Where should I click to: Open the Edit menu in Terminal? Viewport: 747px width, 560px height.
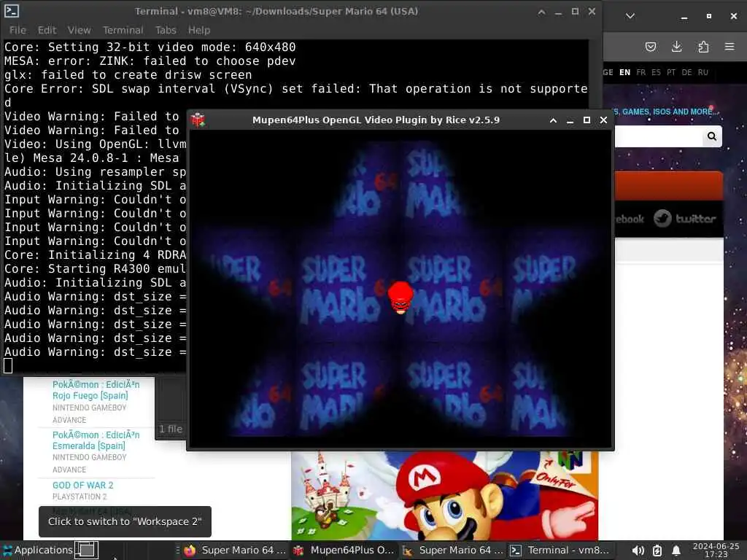47,30
